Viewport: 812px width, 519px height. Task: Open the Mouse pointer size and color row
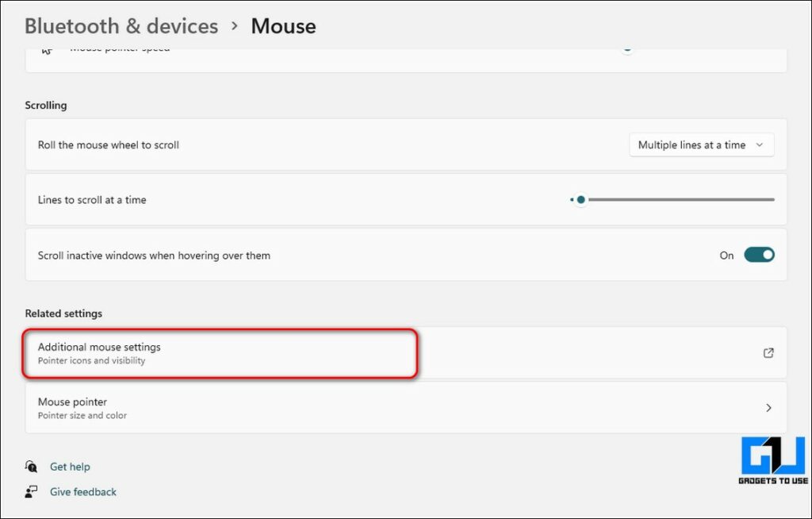[x=82, y=408]
